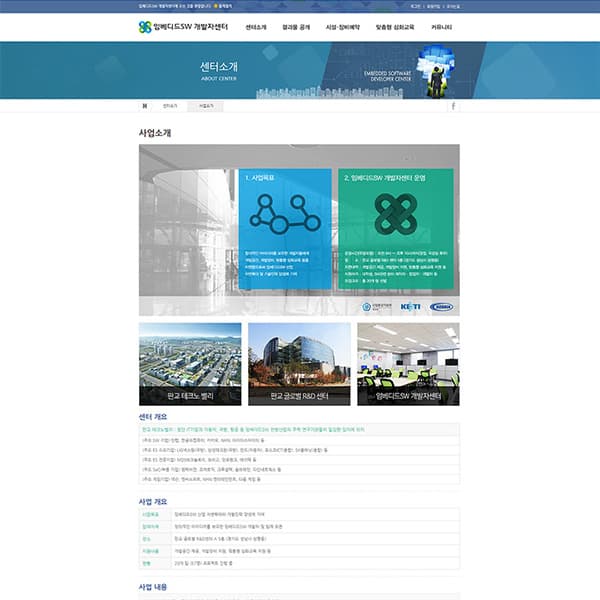Open the 임베디드SW 개발자센터 office thumbnail

[408, 364]
